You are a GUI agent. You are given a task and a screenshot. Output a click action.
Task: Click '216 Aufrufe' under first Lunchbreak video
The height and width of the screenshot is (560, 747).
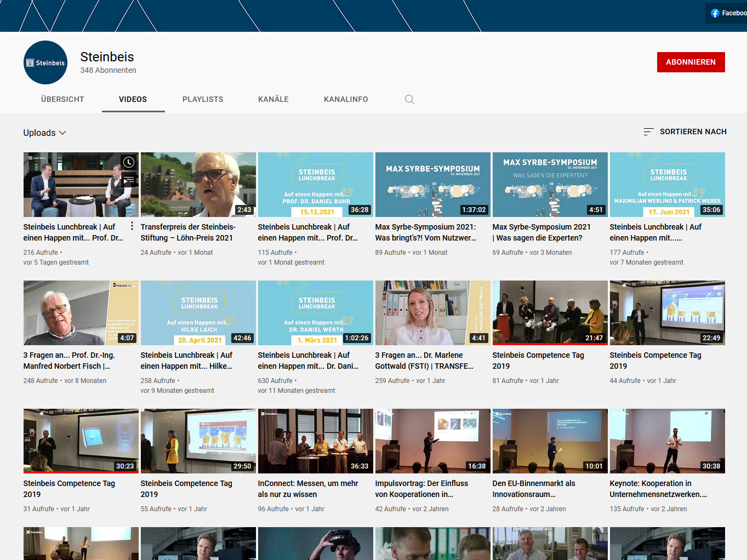tap(41, 253)
